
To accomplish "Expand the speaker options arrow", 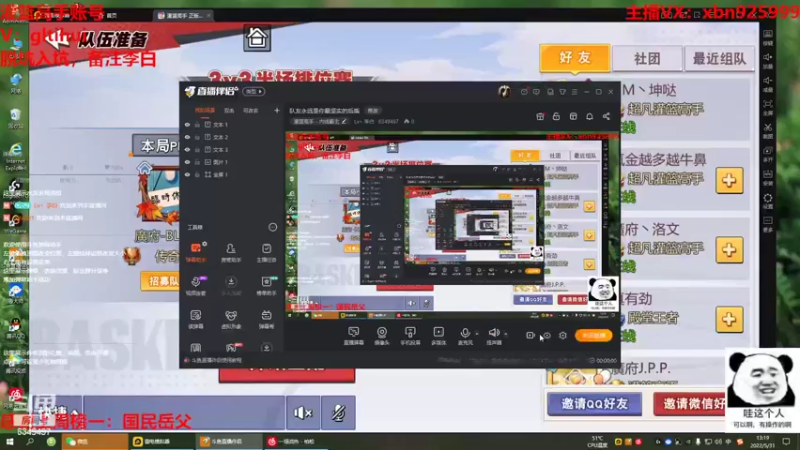I will [x=506, y=334].
